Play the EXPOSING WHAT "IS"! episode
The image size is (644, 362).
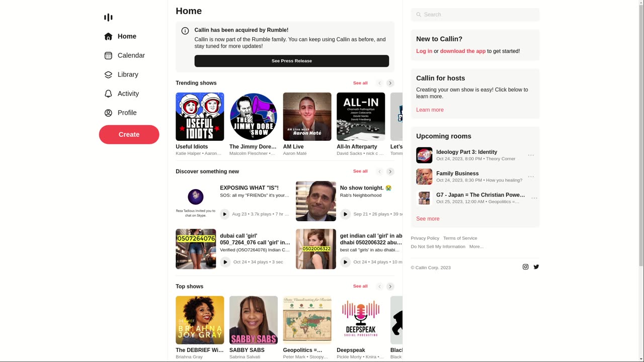click(225, 214)
